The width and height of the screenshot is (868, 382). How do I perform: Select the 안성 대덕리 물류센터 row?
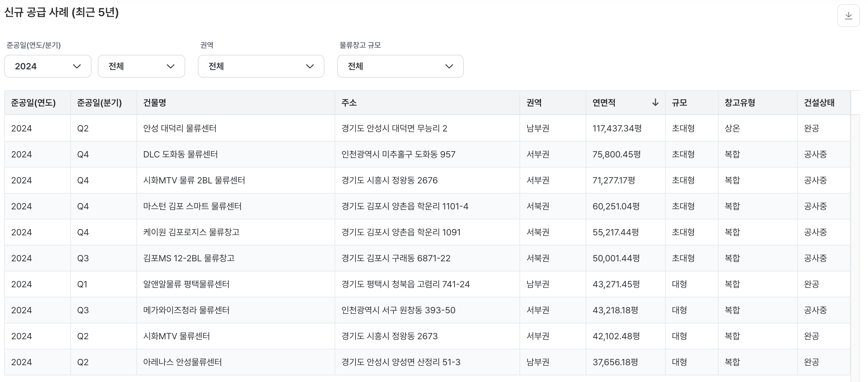[179, 129]
